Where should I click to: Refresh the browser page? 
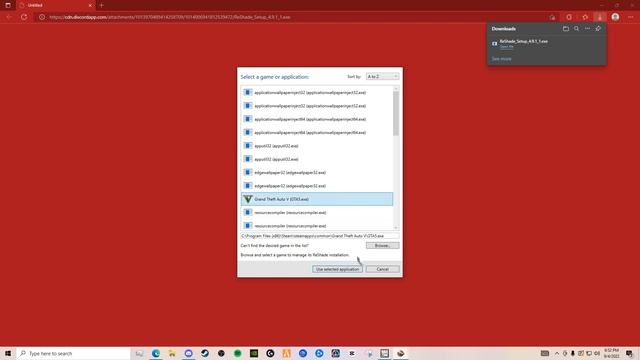24,17
